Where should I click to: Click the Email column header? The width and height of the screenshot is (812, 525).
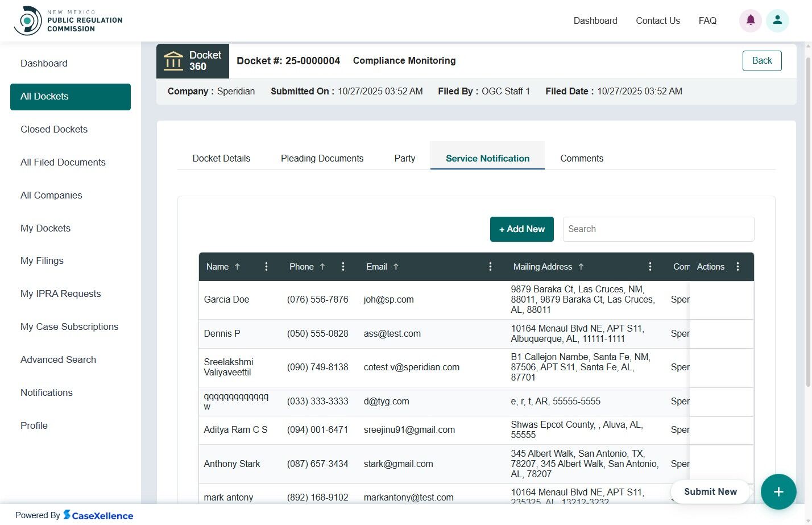(x=376, y=267)
